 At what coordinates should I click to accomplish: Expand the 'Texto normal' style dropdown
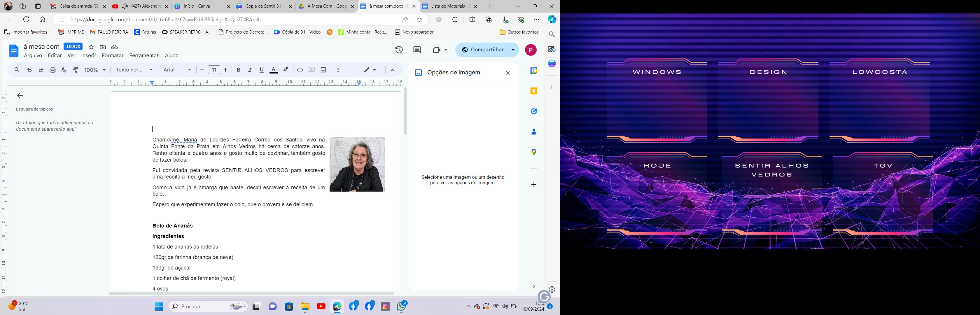pyautogui.click(x=134, y=70)
